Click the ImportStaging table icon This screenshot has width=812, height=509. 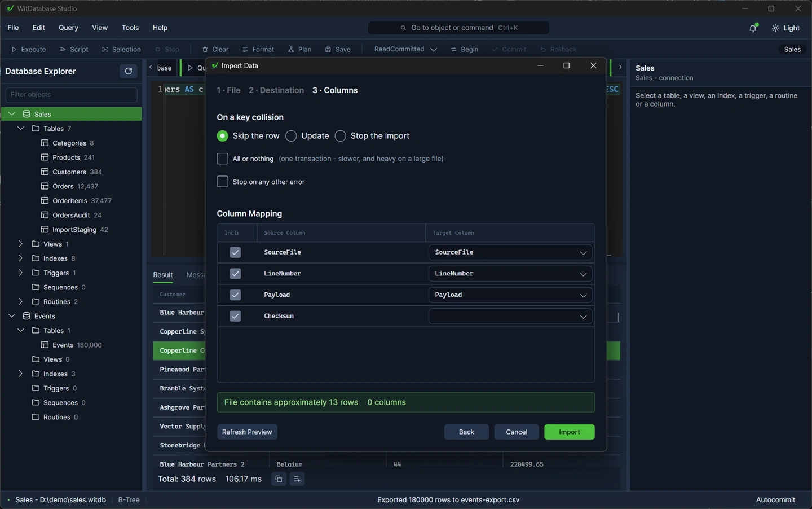click(45, 229)
